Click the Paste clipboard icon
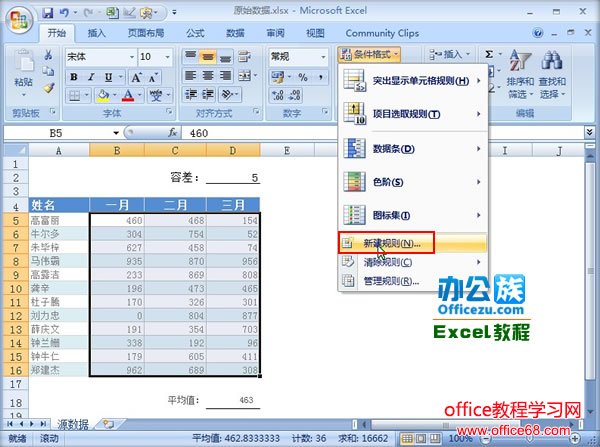 pos(24,62)
